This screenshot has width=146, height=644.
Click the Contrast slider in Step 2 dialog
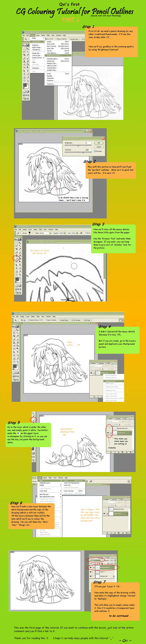point(78,152)
